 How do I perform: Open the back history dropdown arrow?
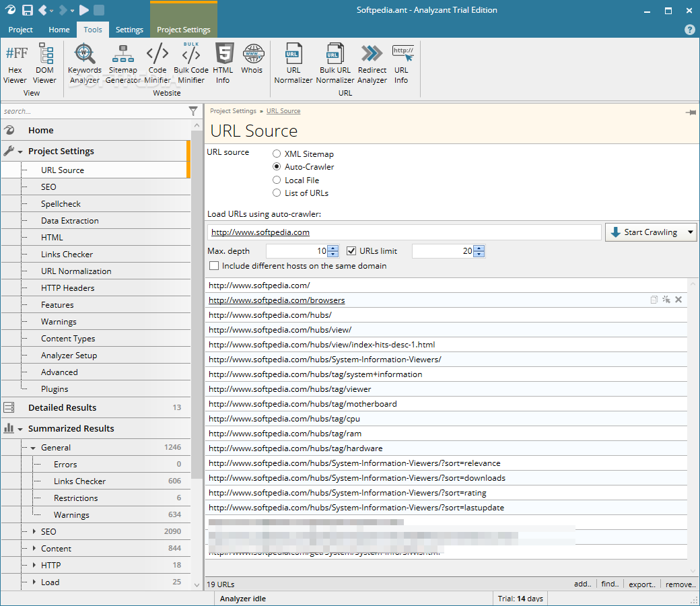click(51, 10)
